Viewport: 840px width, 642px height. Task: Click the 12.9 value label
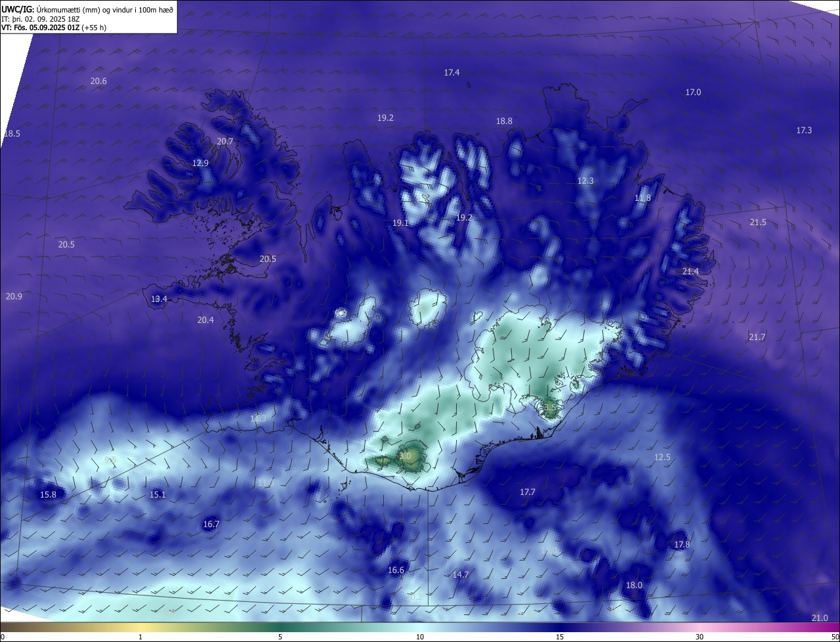[200, 163]
